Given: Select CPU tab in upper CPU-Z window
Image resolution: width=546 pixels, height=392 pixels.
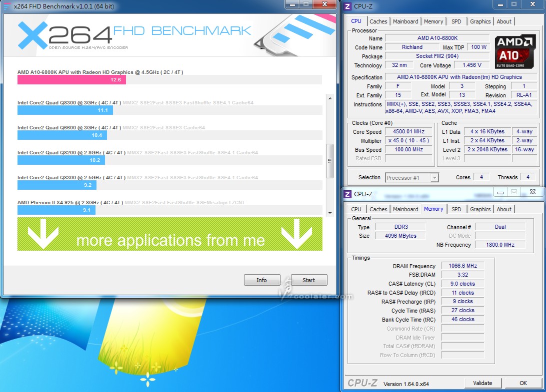Looking at the screenshot, I should (356, 21).
